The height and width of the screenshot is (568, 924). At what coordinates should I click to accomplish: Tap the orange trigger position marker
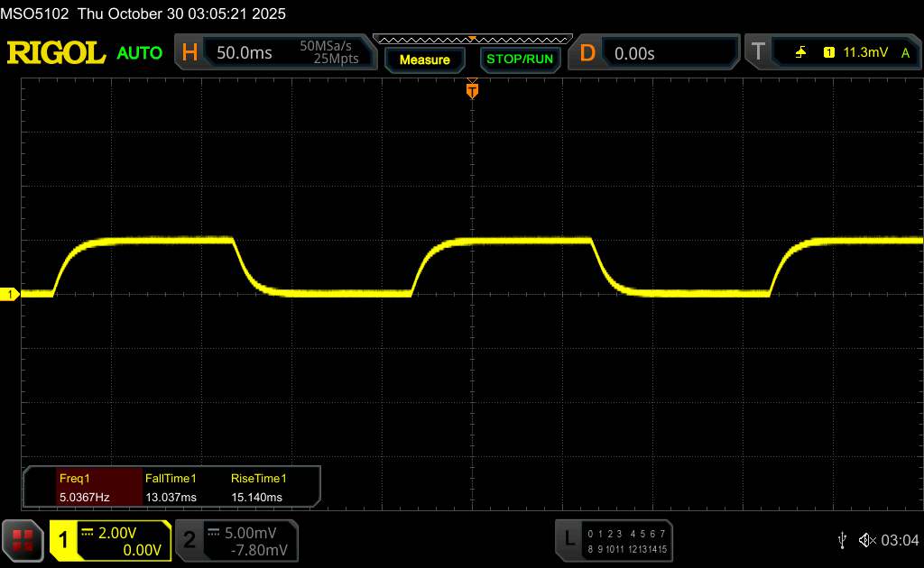pos(471,90)
